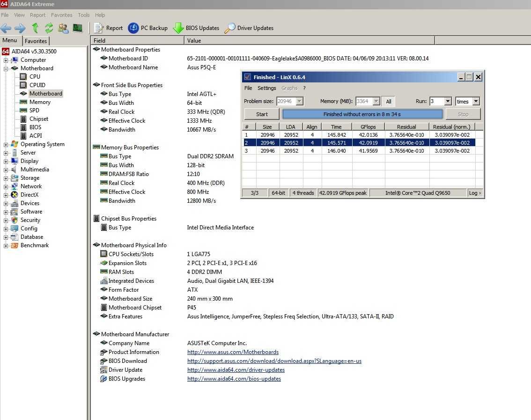This screenshot has width=531, height=420.
Task: Click the Multimedia speaker icon in tree
Action: pyautogui.click(x=14, y=169)
